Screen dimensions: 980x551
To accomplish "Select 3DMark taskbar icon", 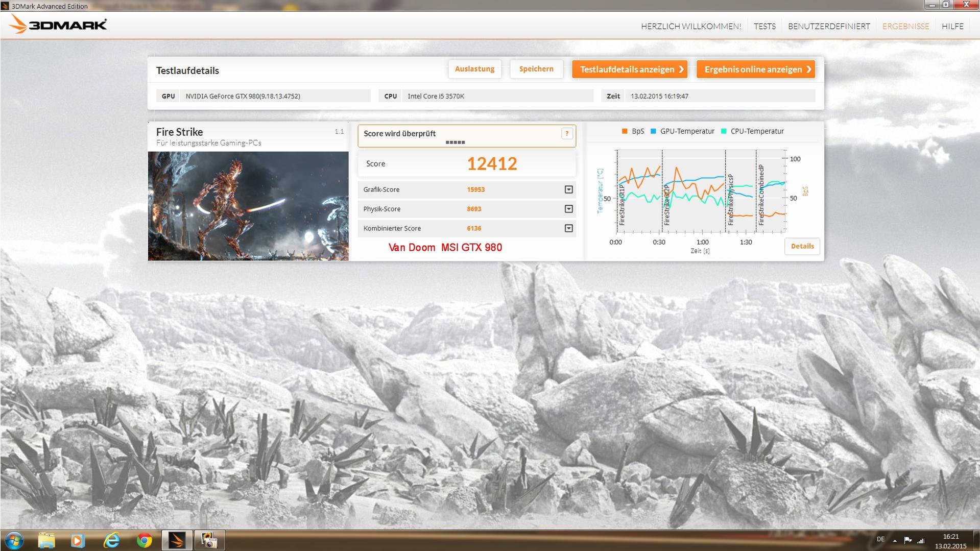I will 177,540.
